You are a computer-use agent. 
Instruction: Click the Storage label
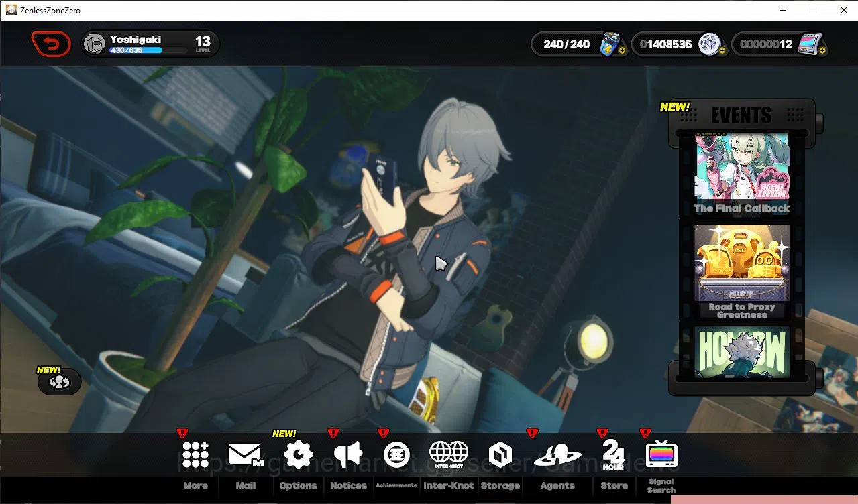coord(500,485)
